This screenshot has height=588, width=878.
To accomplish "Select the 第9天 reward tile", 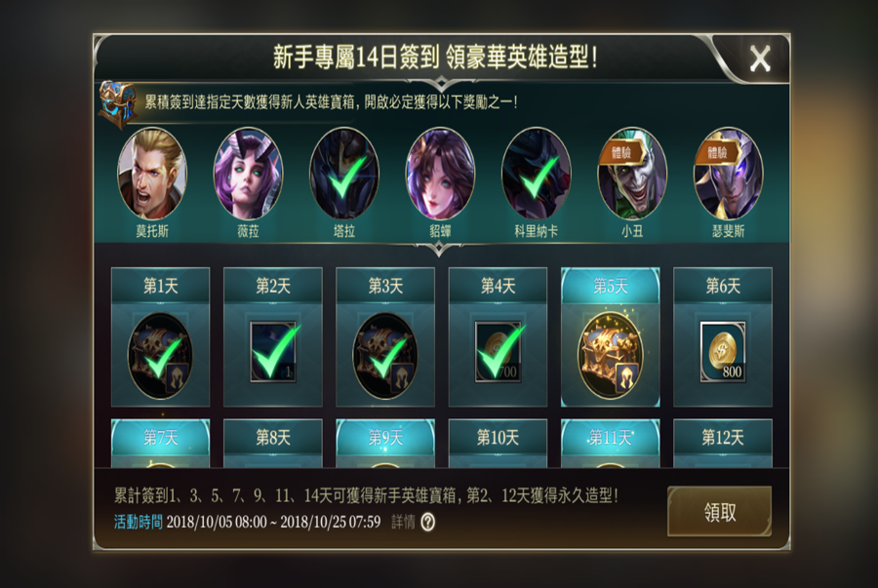I will point(385,443).
